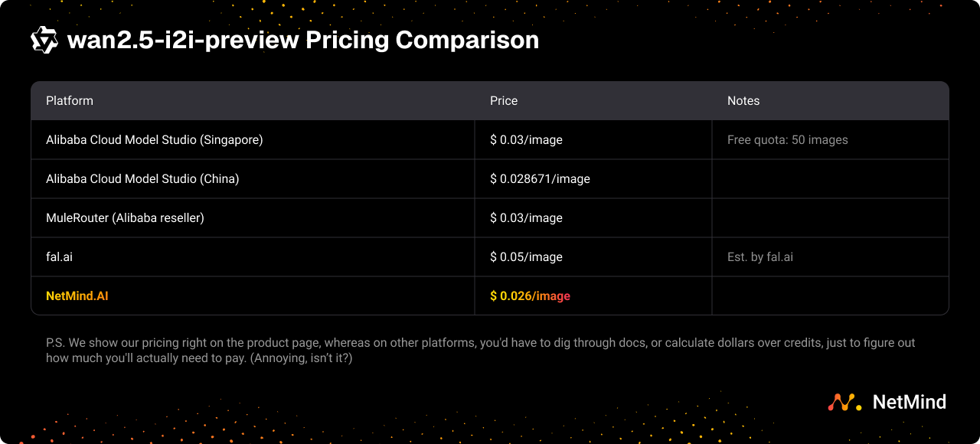Viewport: 980px width, 444px height.
Task: Click the fal.ai platform name
Action: point(59,257)
